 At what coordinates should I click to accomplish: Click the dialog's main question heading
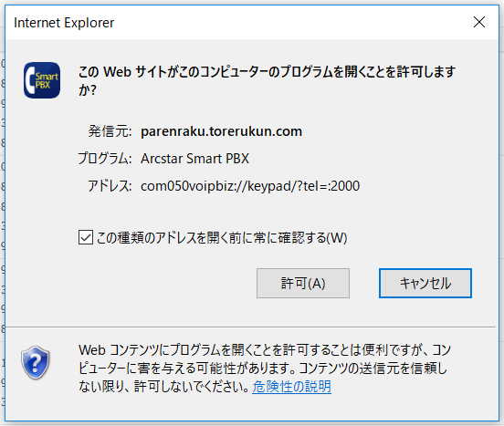pyautogui.click(x=267, y=80)
